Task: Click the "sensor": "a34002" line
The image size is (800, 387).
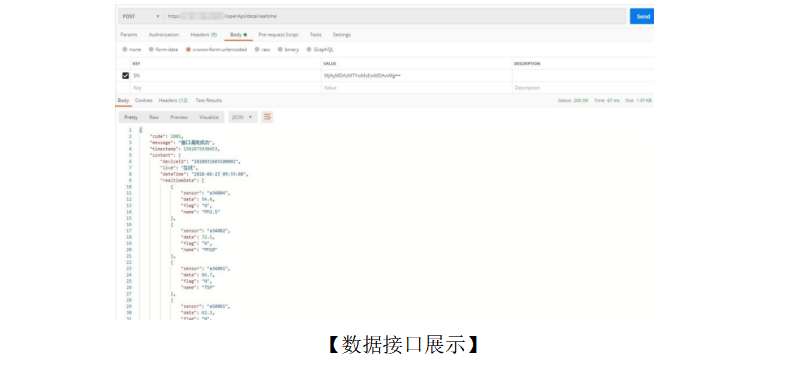Action: point(206,230)
